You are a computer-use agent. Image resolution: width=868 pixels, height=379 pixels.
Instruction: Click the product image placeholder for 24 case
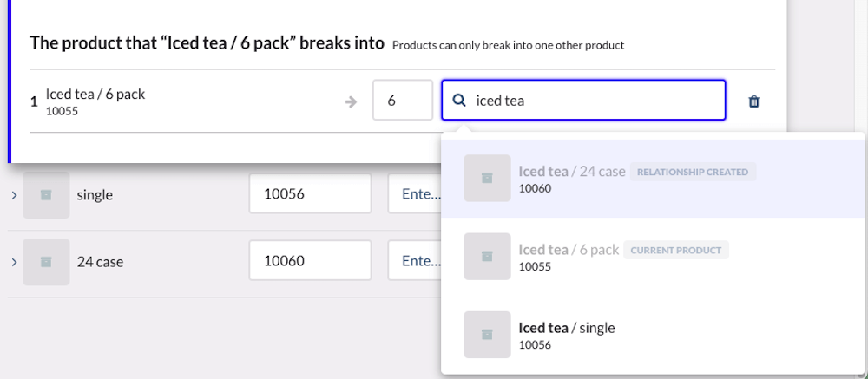(46, 262)
